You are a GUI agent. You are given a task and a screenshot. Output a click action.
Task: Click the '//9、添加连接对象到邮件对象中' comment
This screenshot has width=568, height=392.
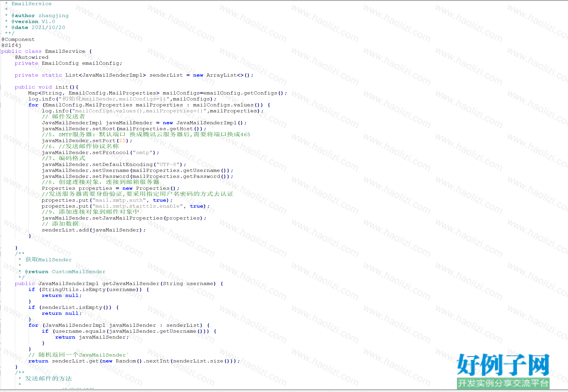tap(90, 212)
